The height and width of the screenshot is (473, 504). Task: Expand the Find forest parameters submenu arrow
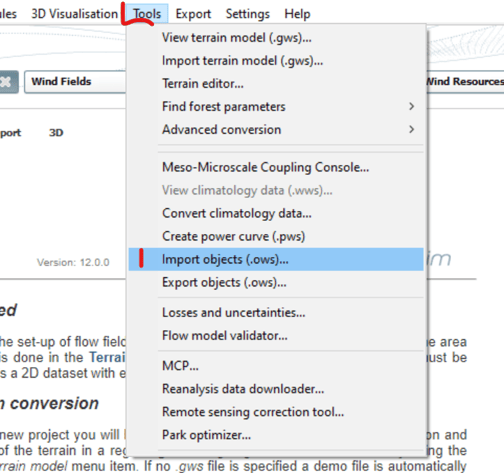coord(412,106)
